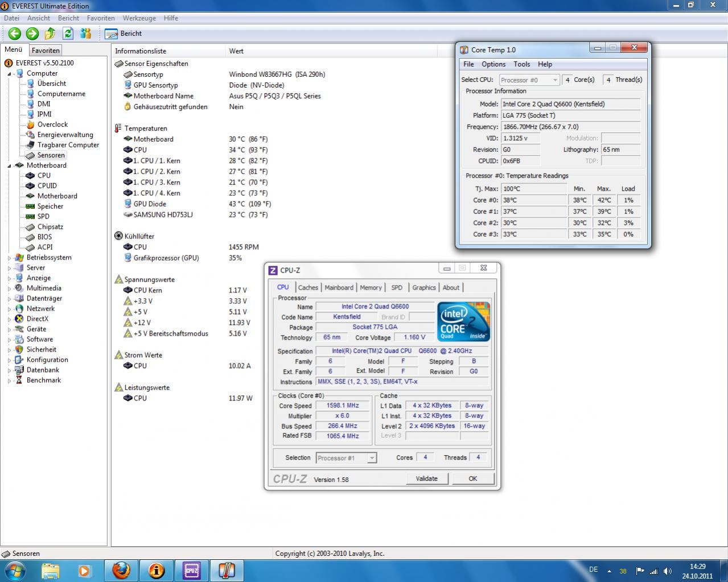Switch to the Mainboard tab in CPU-Z
The width and height of the screenshot is (728, 582).
(x=339, y=288)
